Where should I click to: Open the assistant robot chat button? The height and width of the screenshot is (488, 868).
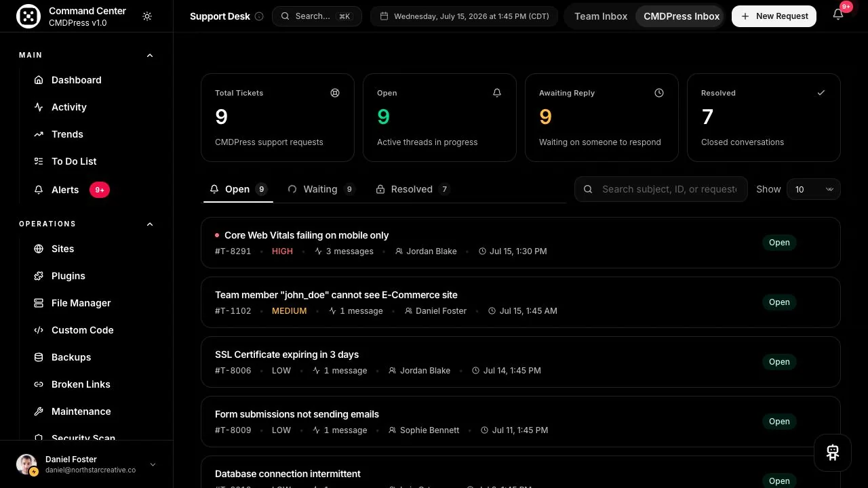pyautogui.click(x=833, y=453)
